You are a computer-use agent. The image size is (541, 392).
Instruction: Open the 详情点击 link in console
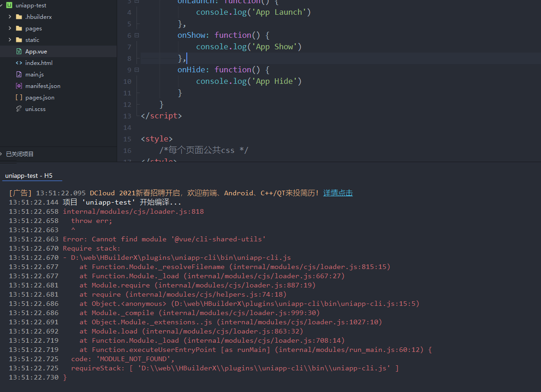[338, 193]
